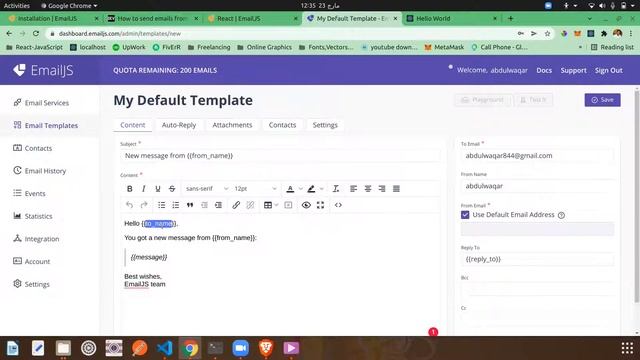The height and width of the screenshot is (360, 640).
Task: Click the Reply To input field
Action: coord(537,259)
